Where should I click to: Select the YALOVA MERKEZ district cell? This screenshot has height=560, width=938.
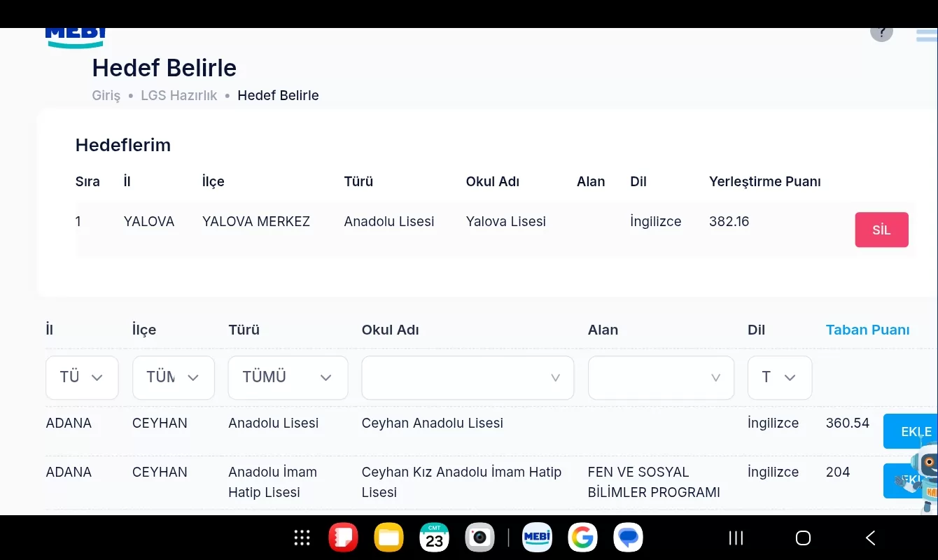tap(256, 222)
